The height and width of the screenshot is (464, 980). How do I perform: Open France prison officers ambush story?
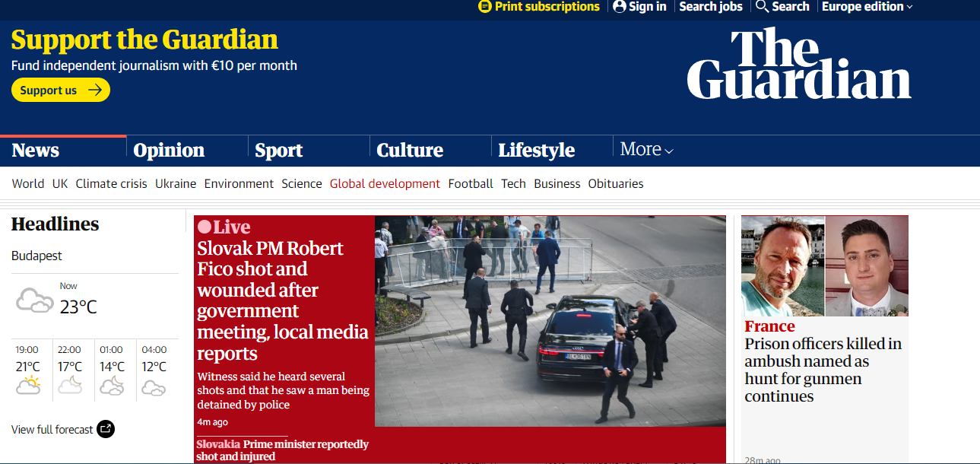pos(823,370)
